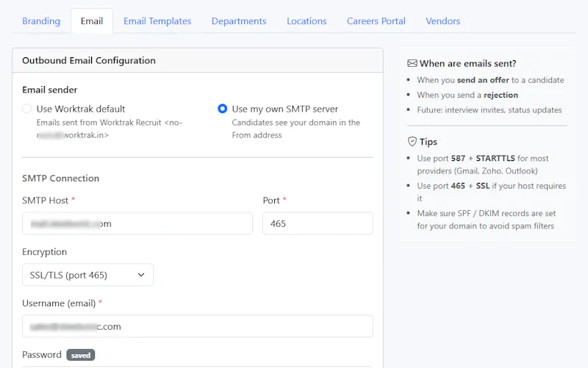This screenshot has height=368, width=588.
Task: Select the Use Worktrak default radio button
Action: 27,109
